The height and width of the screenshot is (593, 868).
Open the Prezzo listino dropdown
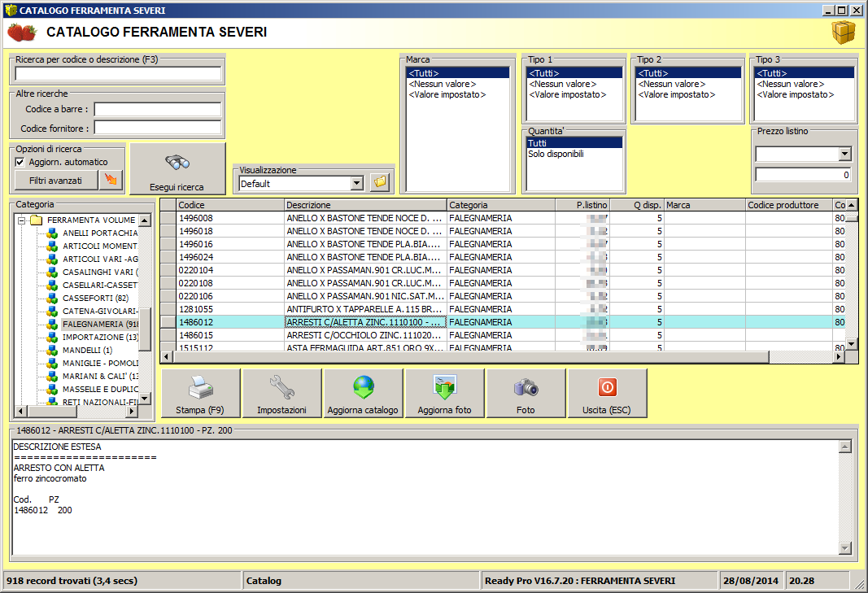pos(844,154)
